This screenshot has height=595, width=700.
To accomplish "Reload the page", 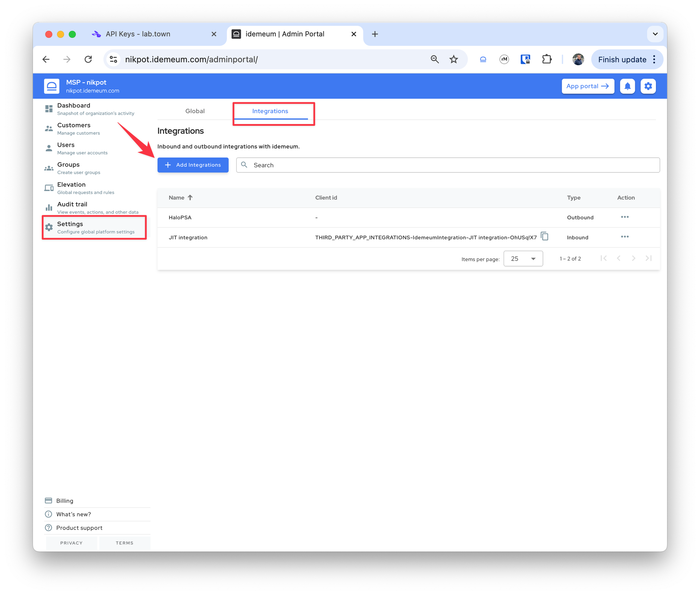I will pos(88,59).
